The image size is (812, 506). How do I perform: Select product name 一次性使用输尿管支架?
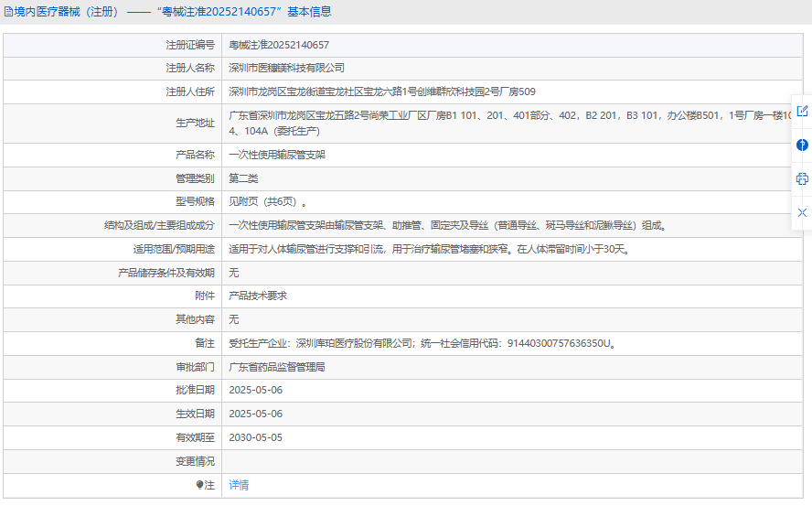click(x=277, y=155)
